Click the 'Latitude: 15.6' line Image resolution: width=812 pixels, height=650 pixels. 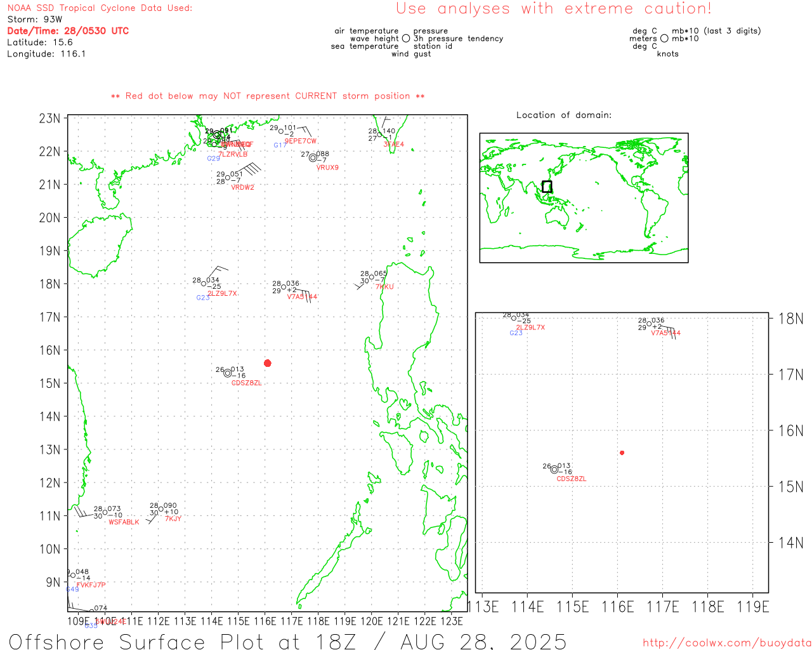click(40, 43)
